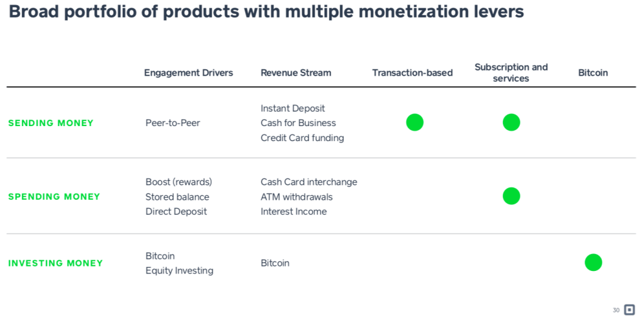644x322 pixels.
Task: Click the Transaction-based column header
Action: (412, 72)
